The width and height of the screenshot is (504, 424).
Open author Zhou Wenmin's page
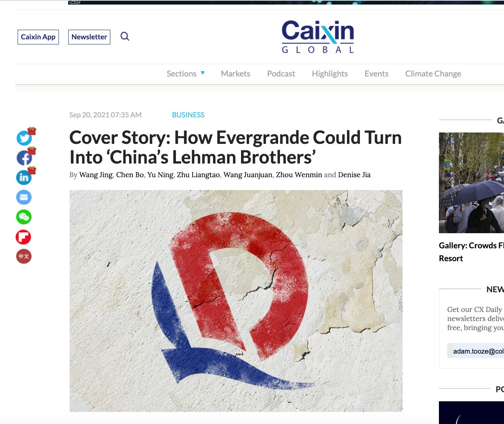pos(299,175)
